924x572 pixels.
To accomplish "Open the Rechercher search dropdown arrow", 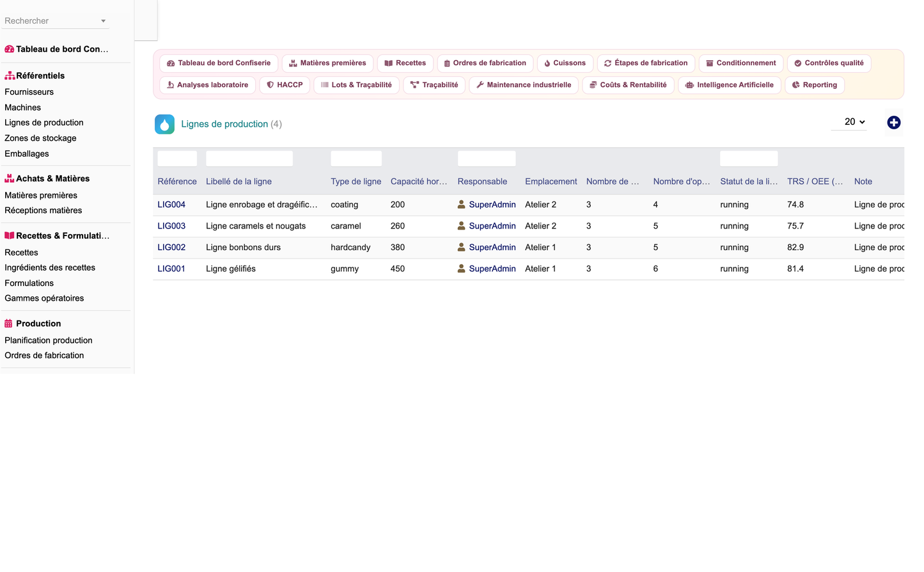I will 103,21.
